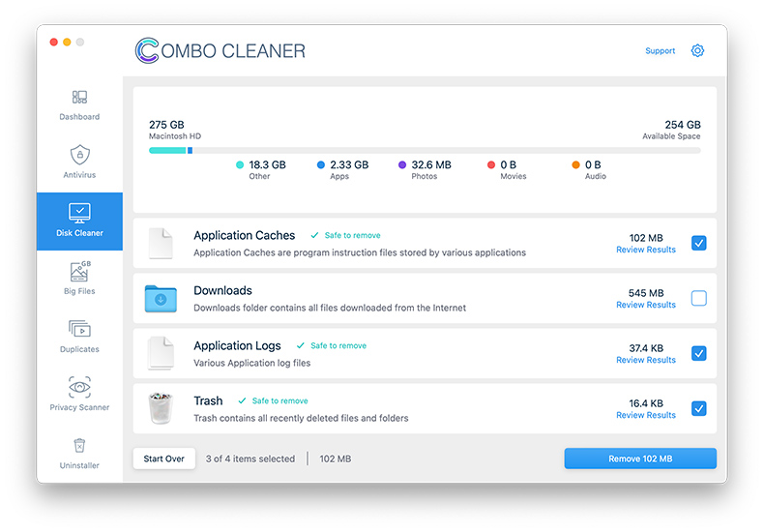Viewport: 764px width, 532px height.
Task: Open settings via the gear icon
Action: tap(697, 50)
